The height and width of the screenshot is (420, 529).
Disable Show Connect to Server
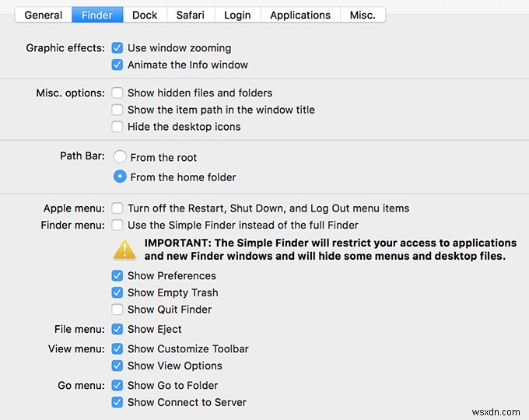click(117, 403)
